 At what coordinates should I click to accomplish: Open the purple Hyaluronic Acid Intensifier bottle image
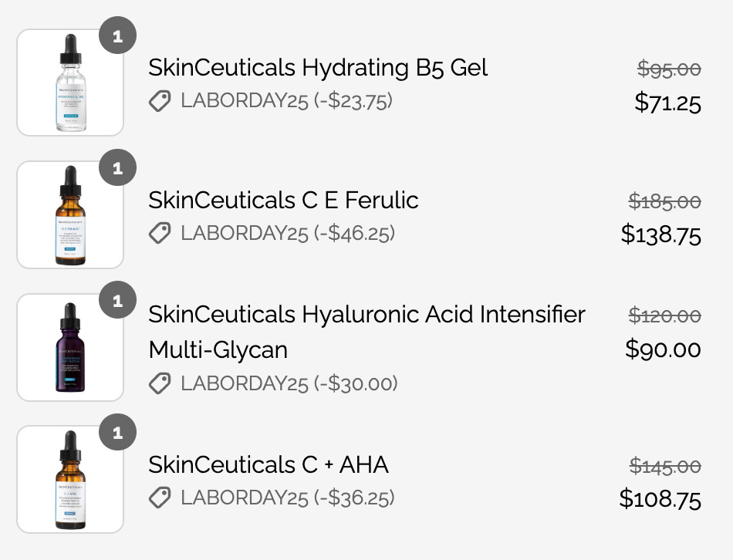click(x=70, y=348)
